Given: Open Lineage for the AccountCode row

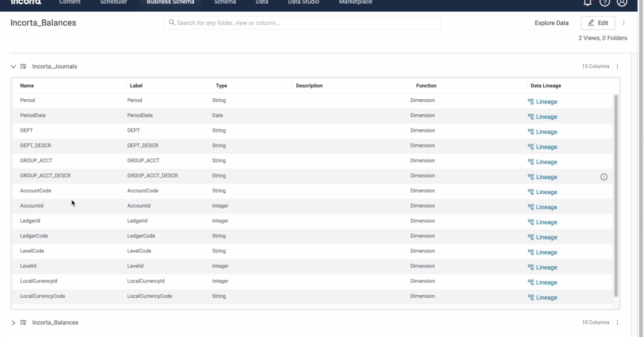Looking at the screenshot, I should coord(543,192).
